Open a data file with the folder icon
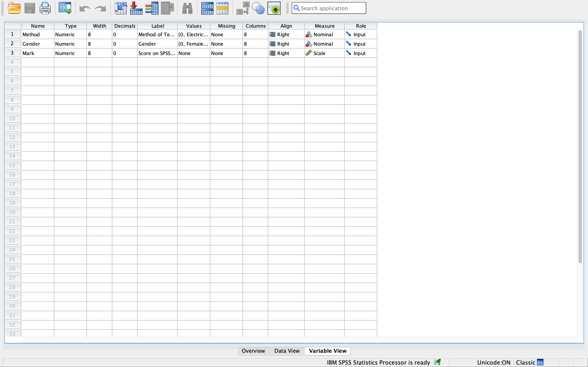The height and width of the screenshot is (367, 588). pos(14,8)
